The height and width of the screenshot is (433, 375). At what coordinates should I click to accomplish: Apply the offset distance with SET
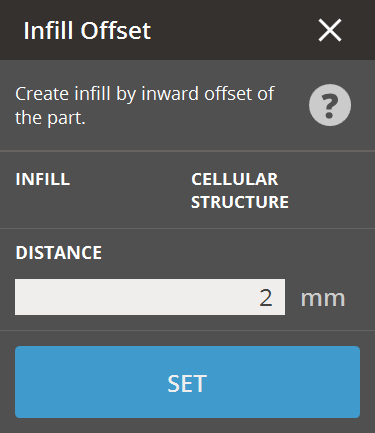pos(187,382)
